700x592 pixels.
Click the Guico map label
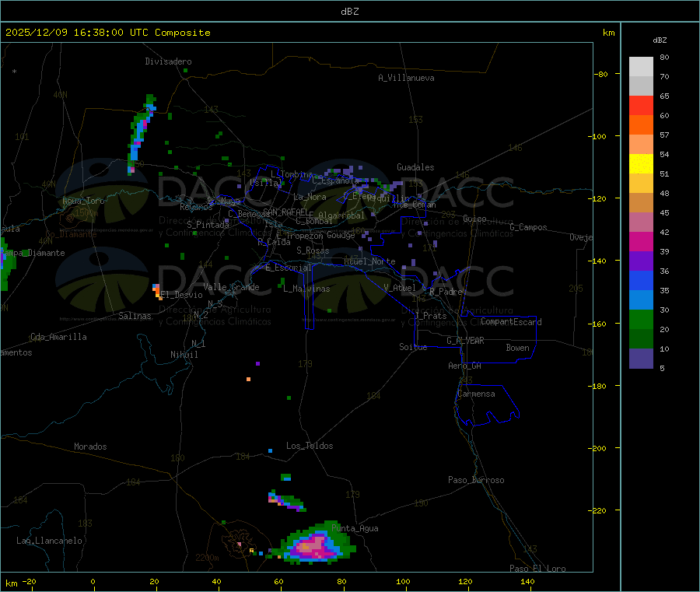(x=474, y=219)
